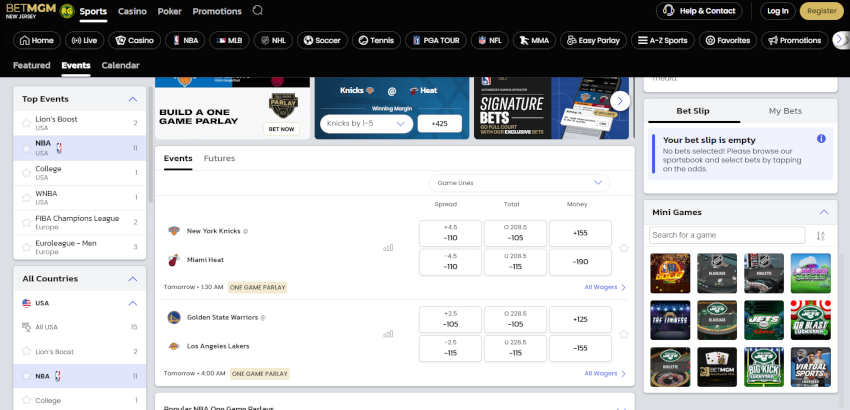This screenshot has width=850, height=410.
Task: Favorite WNBA with its star
Action: coord(26,197)
